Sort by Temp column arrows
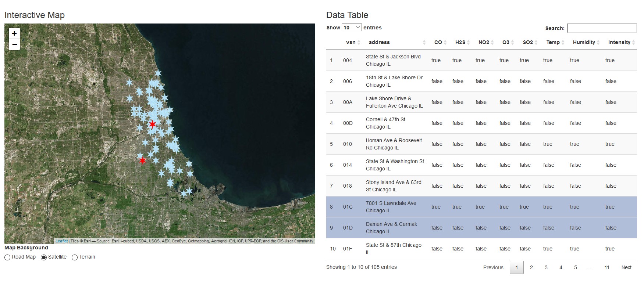Screen dimensions: 644x285 (x=563, y=43)
